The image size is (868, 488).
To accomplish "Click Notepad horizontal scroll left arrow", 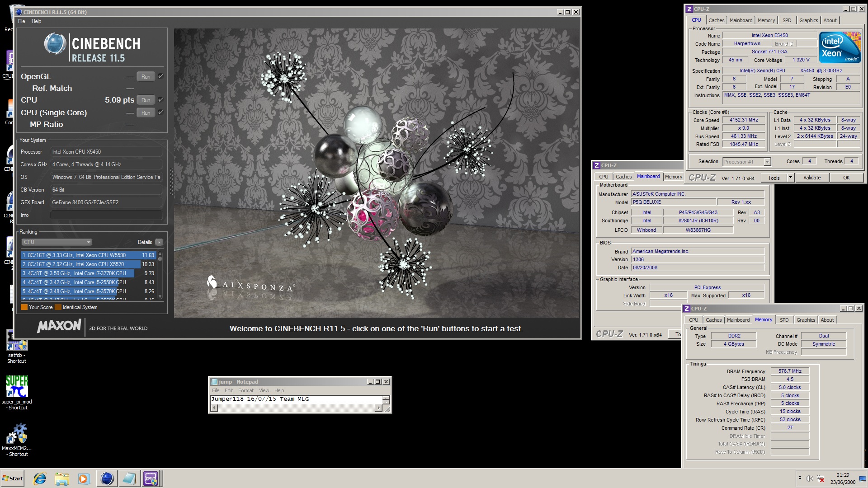I will (x=214, y=408).
